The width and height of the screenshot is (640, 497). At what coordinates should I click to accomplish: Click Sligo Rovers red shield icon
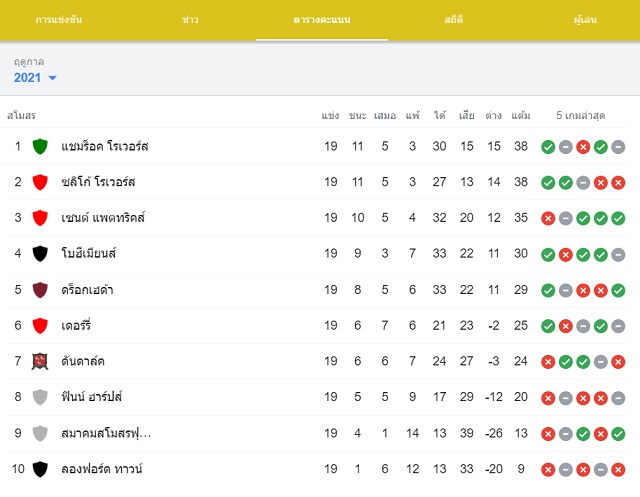click(40, 182)
